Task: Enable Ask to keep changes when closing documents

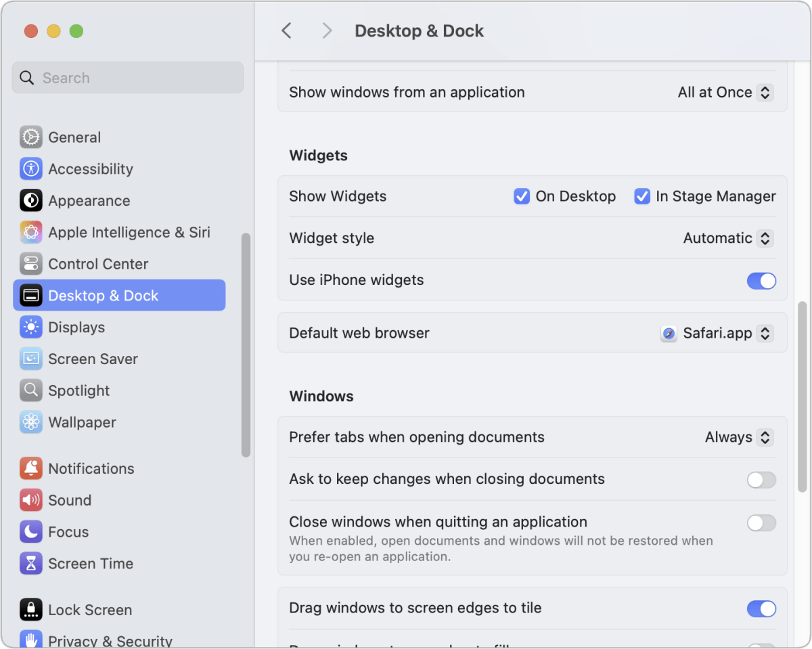Action: coord(761,480)
